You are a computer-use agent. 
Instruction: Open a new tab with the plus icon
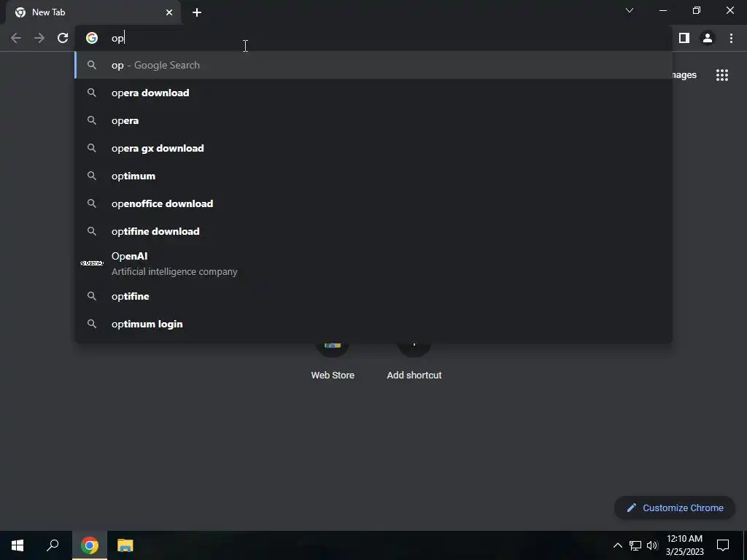coord(197,12)
